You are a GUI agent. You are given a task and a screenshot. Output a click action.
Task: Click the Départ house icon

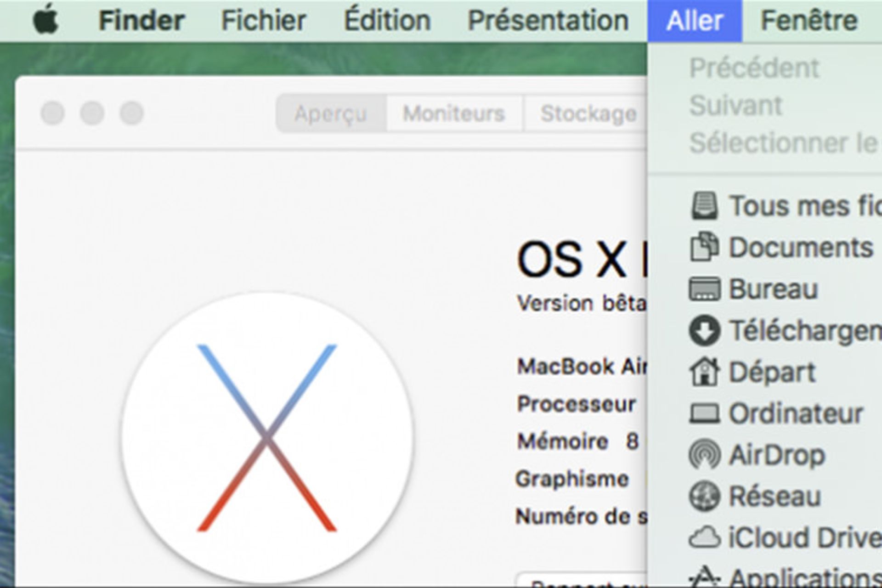click(x=704, y=372)
